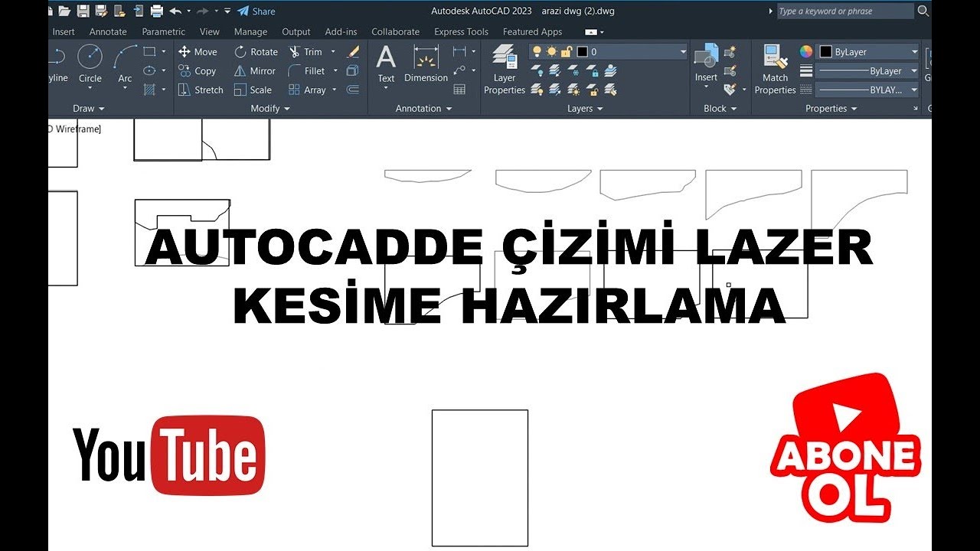Switch to the Parametric tab
The image size is (980, 551).
(x=163, y=32)
